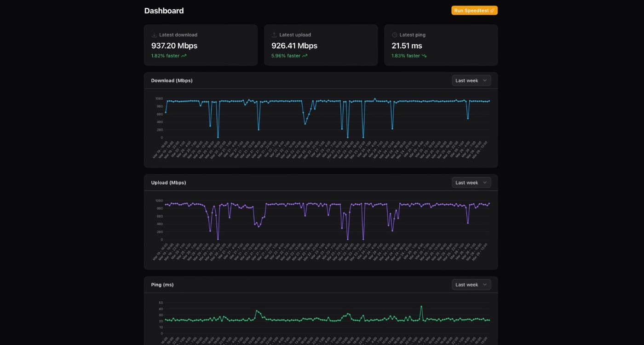This screenshot has height=345, width=644.
Task: Click the trend-up icon after 5.96% faster
Action: (305, 56)
